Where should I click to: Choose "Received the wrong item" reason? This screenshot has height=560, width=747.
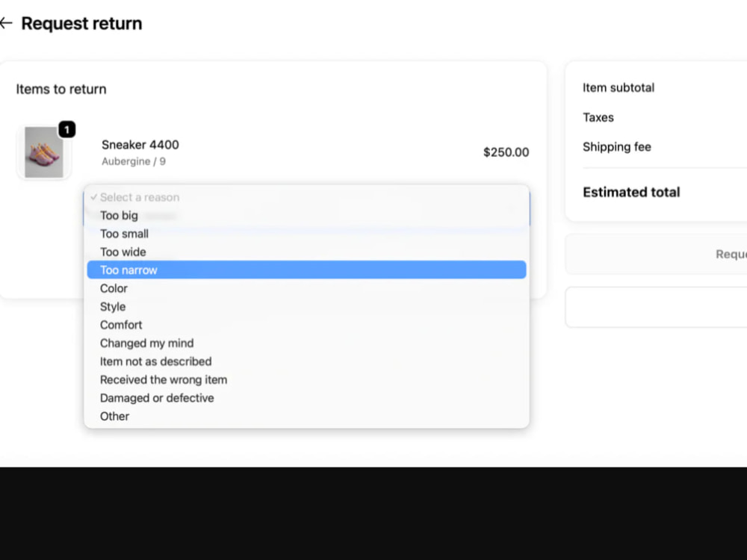tap(306, 379)
